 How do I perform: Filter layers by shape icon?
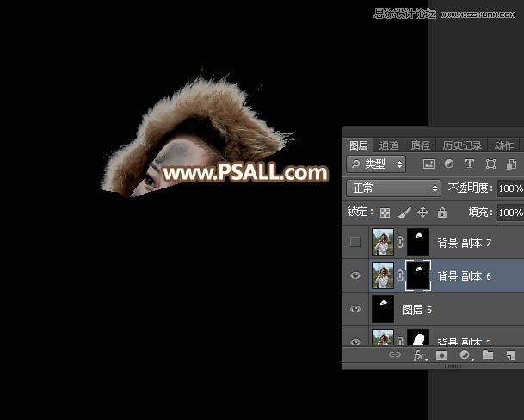coord(490,164)
